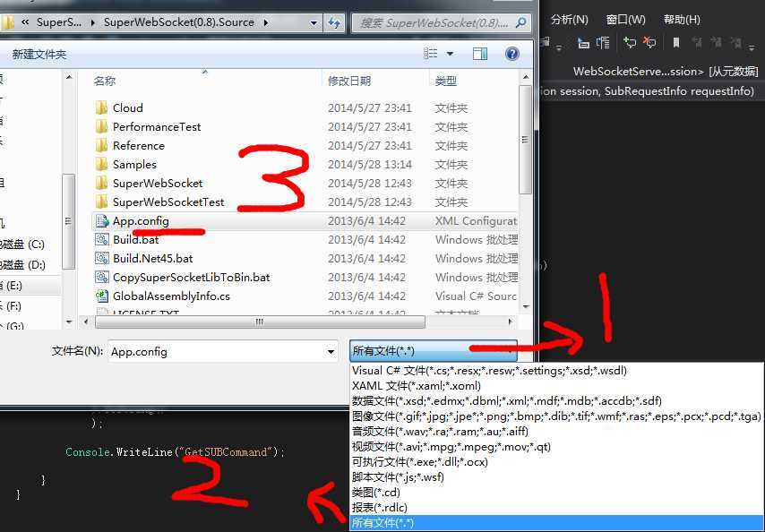
Task: Open the 窗口(W) menu in Visual Studio
Action: click(x=625, y=20)
